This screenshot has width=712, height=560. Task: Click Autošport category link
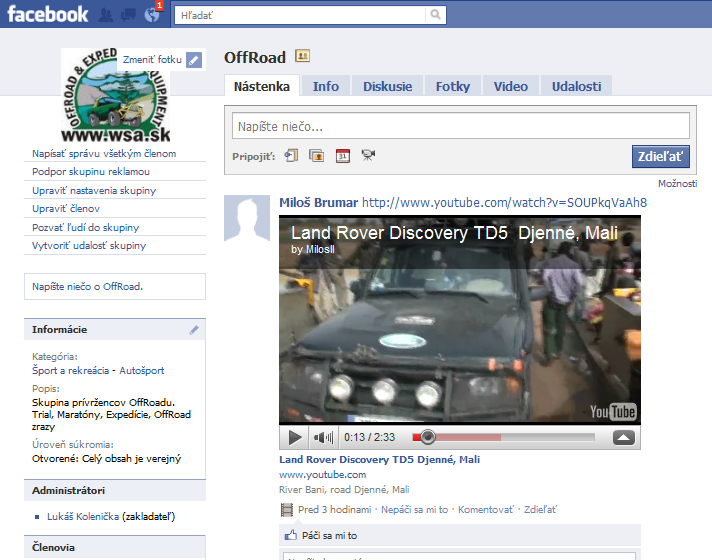pos(141,371)
